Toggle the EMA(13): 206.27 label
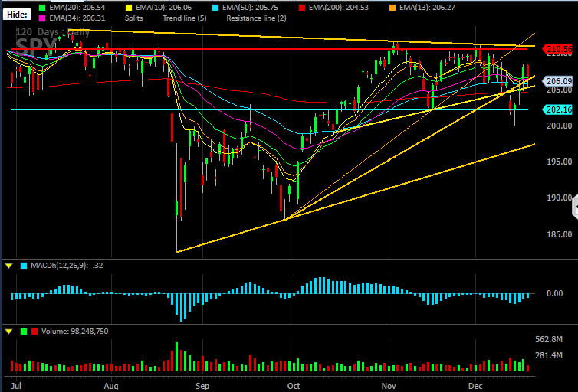The image size is (578, 392). coord(427,8)
